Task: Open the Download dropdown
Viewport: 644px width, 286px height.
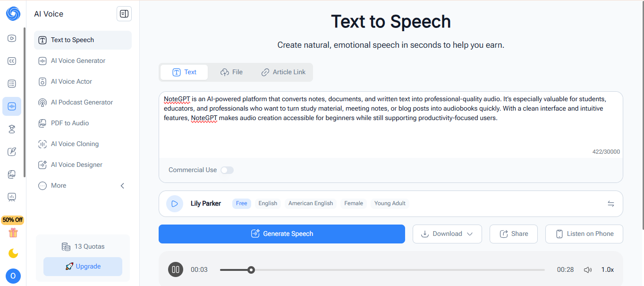Action: click(447, 234)
